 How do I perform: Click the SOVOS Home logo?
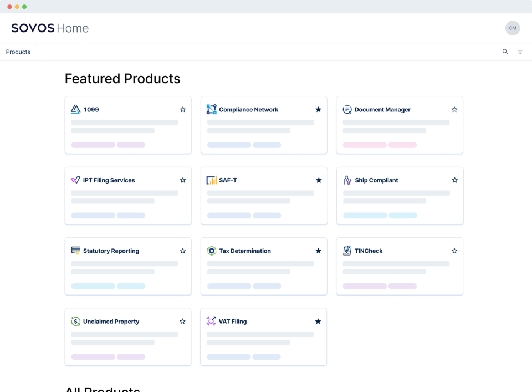(x=50, y=28)
